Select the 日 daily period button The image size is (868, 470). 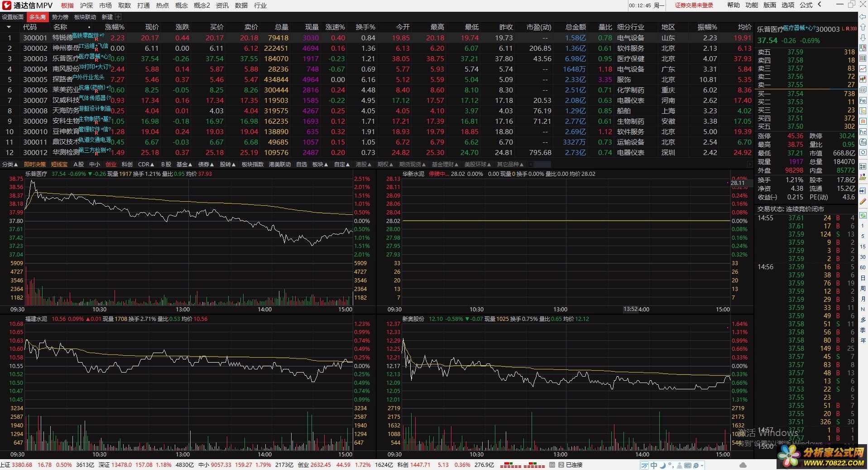(x=863, y=278)
